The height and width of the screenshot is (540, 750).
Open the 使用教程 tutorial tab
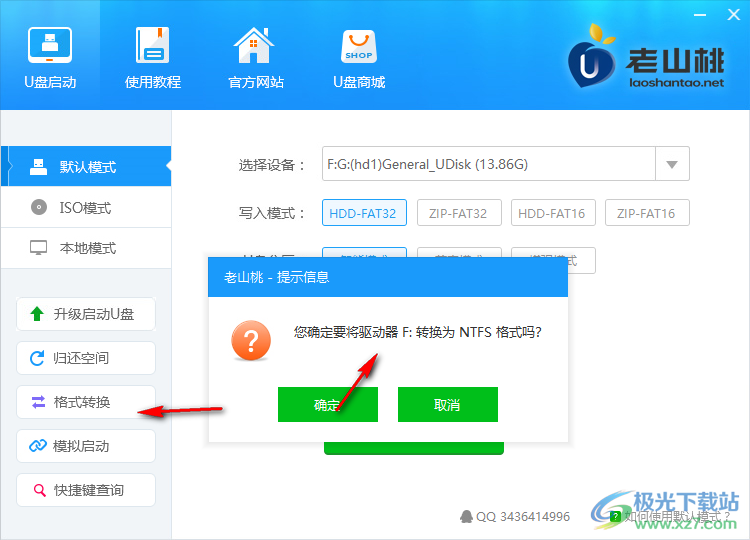pyautogui.click(x=153, y=57)
